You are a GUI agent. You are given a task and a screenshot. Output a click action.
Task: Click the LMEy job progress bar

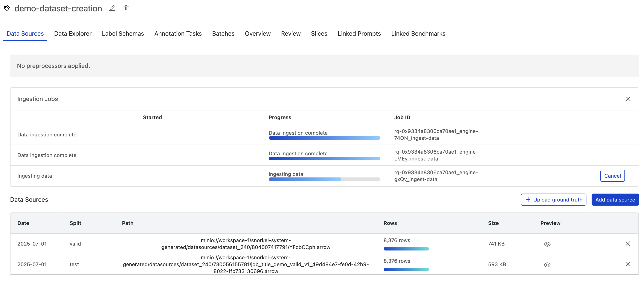tap(324, 159)
